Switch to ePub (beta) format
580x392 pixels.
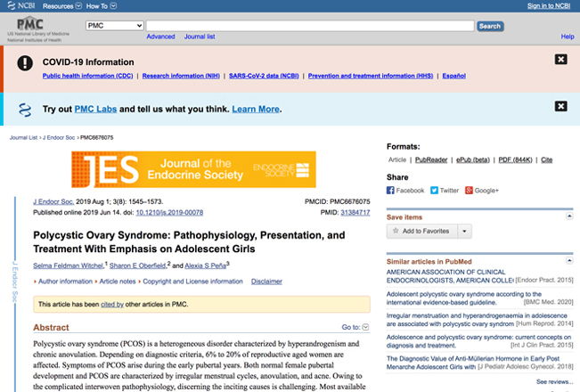pos(473,159)
